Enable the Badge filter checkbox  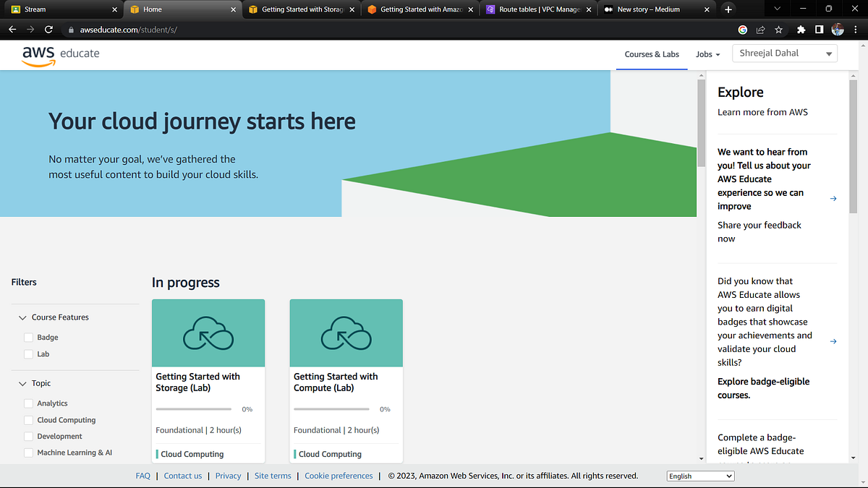(28, 337)
